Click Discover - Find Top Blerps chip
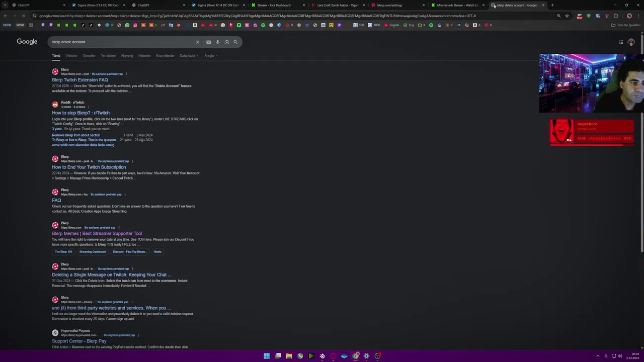The image size is (644, 362). (129, 252)
